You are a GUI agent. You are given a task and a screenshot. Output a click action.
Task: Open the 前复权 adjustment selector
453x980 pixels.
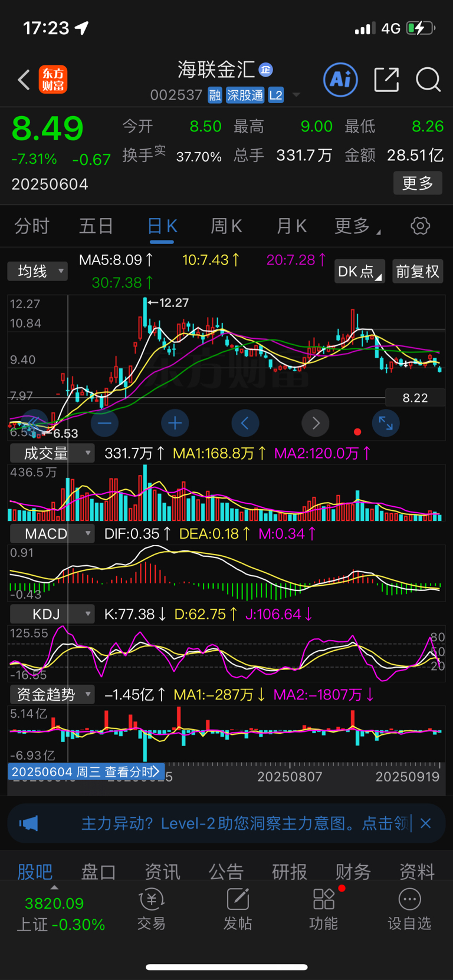pyautogui.click(x=418, y=271)
